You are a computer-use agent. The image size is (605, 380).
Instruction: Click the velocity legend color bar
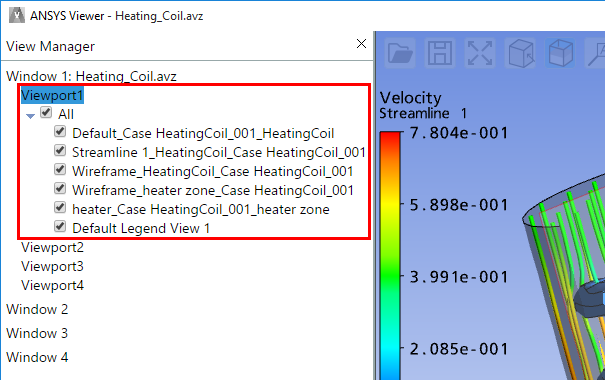click(390, 255)
